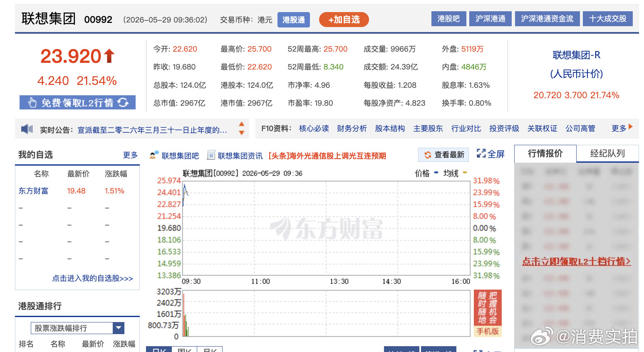Screen dimensions: 644x352
Task: Click the down arrow of announcement scroller
Action: coord(241,133)
